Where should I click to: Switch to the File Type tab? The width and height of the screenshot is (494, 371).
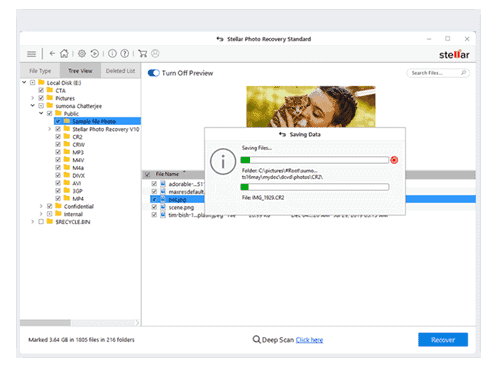coord(40,71)
